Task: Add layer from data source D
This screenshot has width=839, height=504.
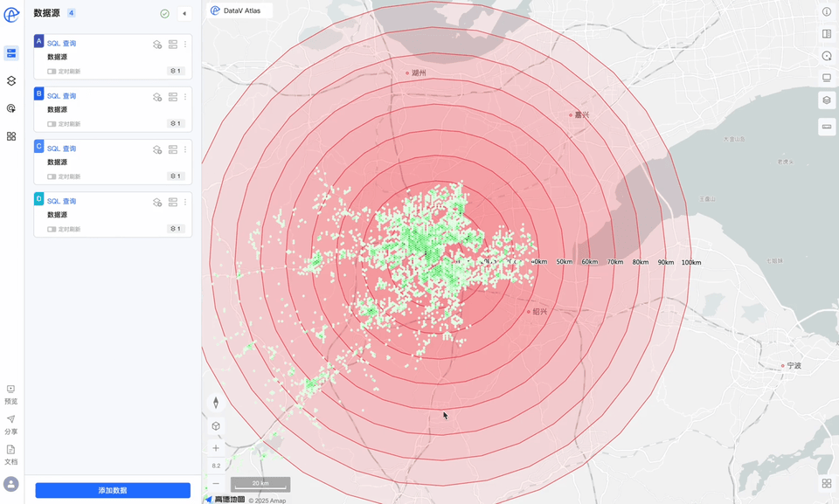Action: tap(157, 203)
